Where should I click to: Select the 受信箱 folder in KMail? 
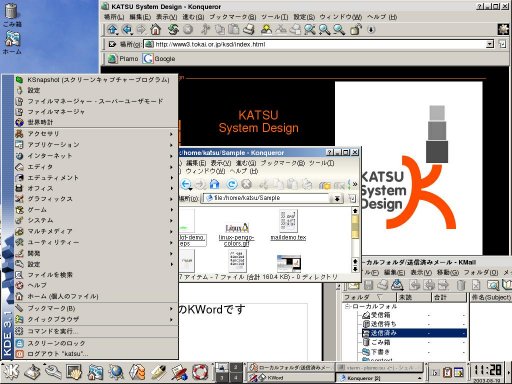tap(413, 315)
